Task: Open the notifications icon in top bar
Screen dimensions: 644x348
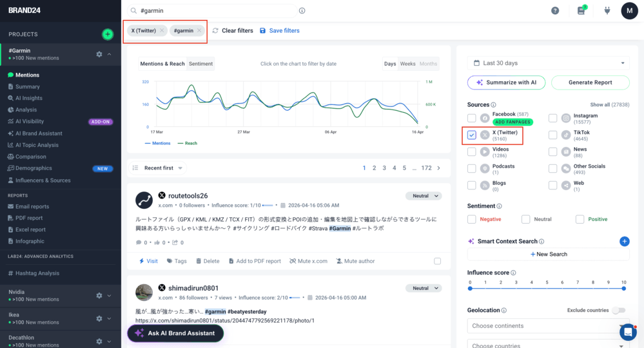Action: coord(581,11)
